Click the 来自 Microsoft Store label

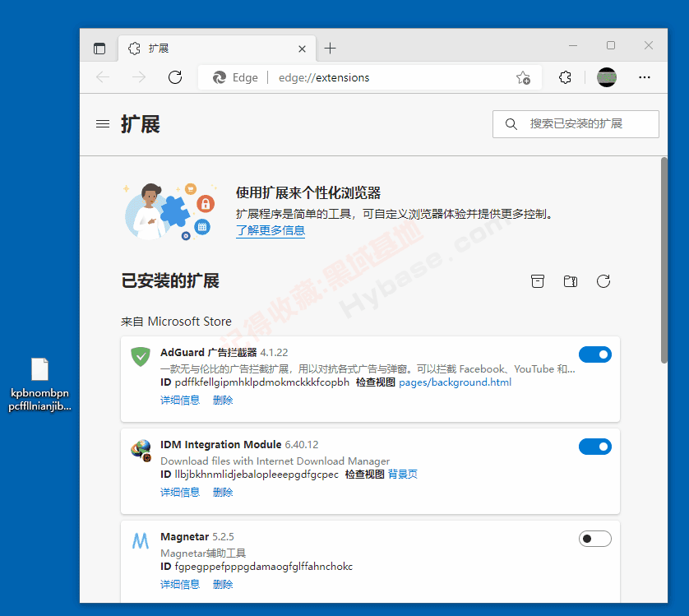point(176,322)
